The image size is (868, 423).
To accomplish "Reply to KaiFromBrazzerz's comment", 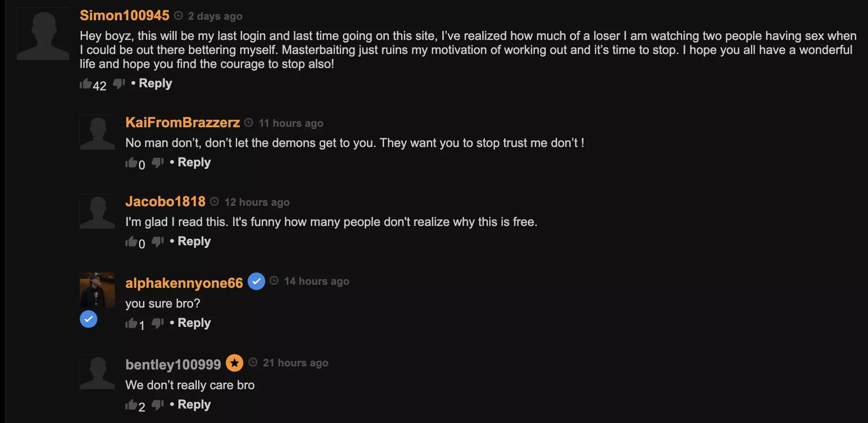I will (x=194, y=162).
